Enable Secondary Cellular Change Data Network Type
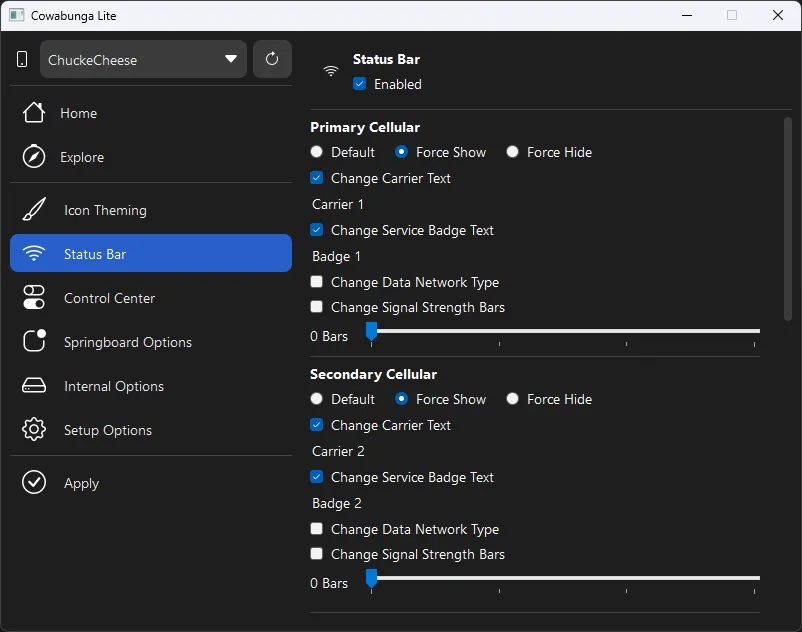This screenshot has width=802, height=632. click(x=317, y=529)
